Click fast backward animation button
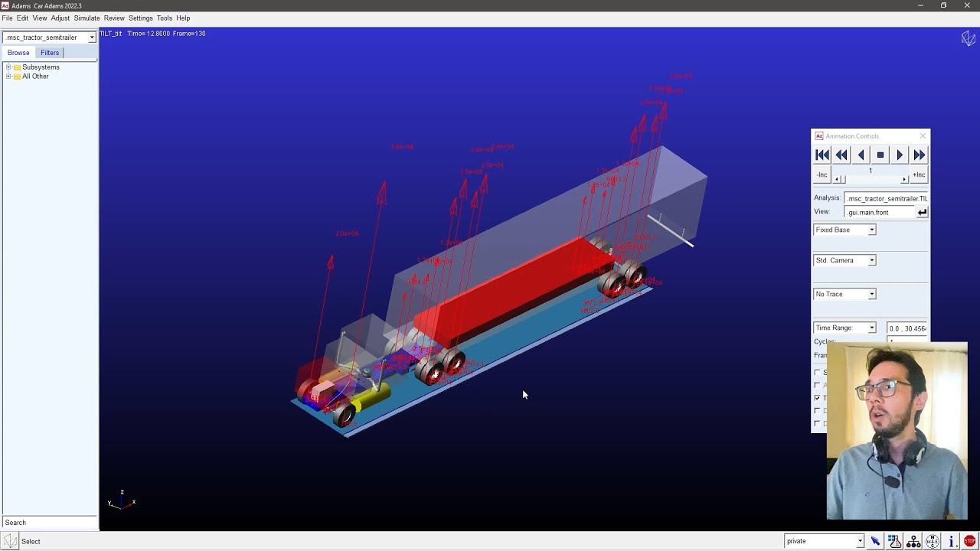The height and width of the screenshot is (551, 980). click(841, 155)
